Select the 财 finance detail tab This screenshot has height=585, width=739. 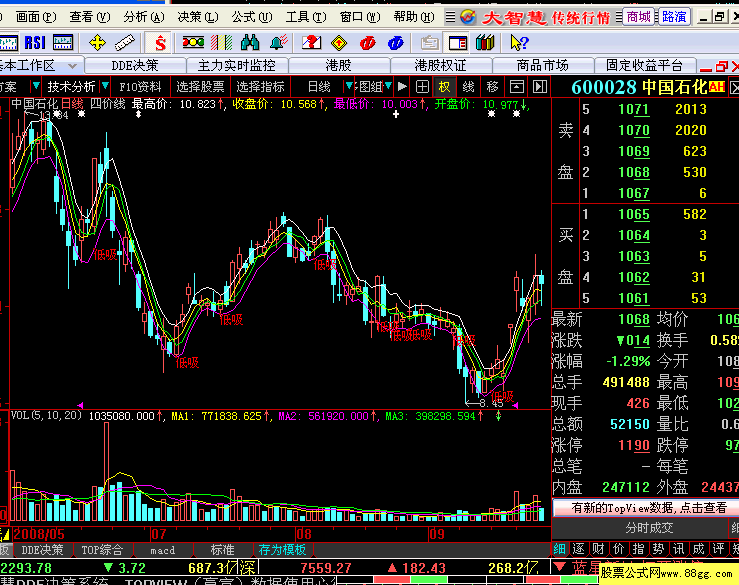click(x=599, y=549)
